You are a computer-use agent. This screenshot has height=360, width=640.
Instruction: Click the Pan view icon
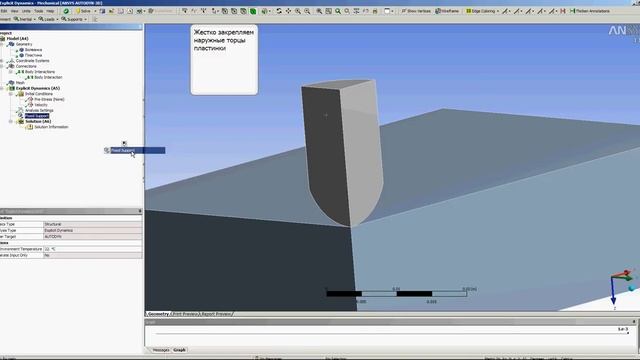(288, 11)
